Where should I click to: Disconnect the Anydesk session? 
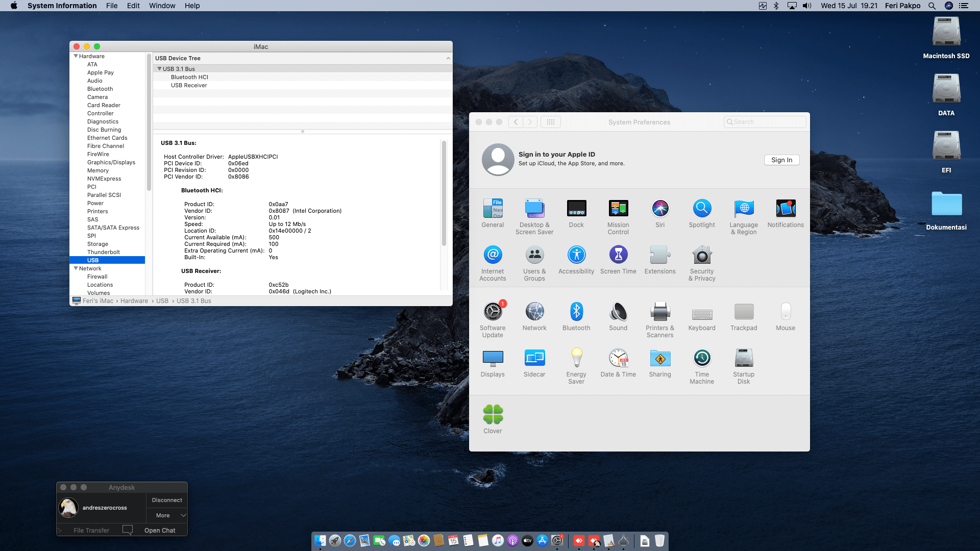point(167,500)
